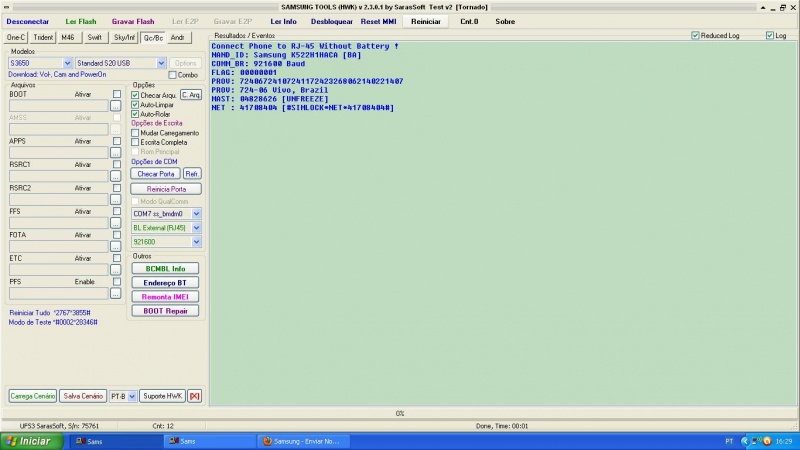Check Escrita Completa option
The width and height of the screenshot is (800, 450).
tap(135, 142)
